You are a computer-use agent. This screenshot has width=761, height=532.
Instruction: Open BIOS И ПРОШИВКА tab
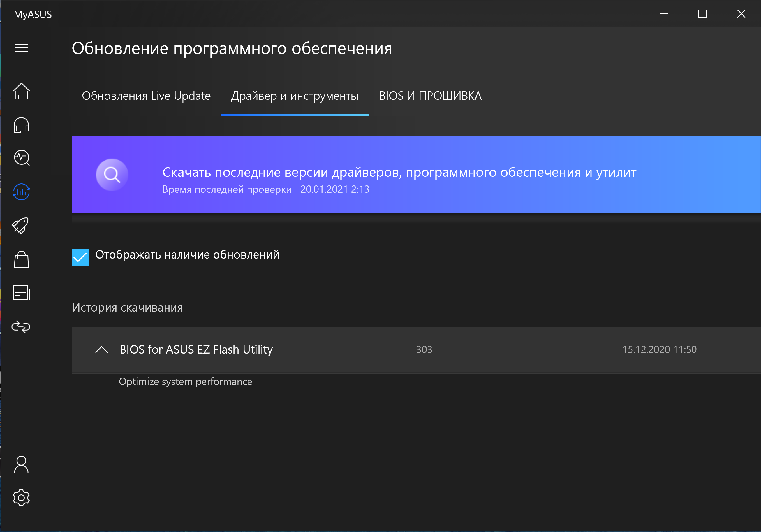click(x=430, y=96)
